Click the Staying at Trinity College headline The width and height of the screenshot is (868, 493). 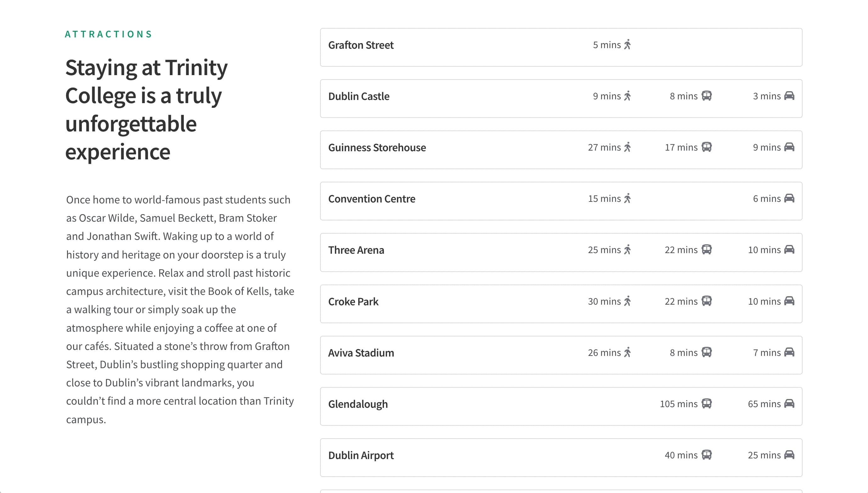click(x=146, y=109)
